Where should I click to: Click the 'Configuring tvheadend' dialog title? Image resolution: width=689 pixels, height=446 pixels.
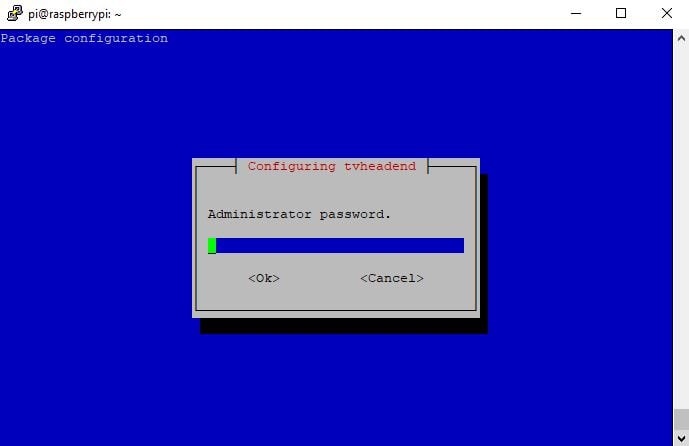332,166
